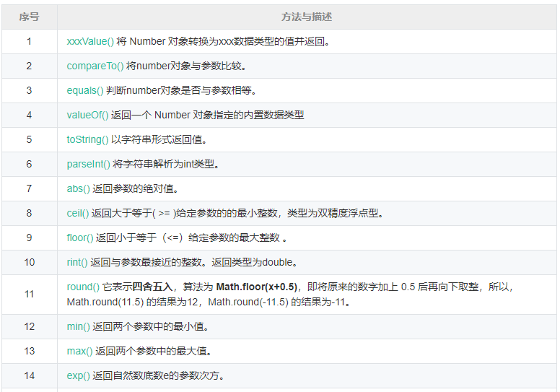Open the rint() method link
This screenshot has height=392, width=560.
[x=77, y=262]
